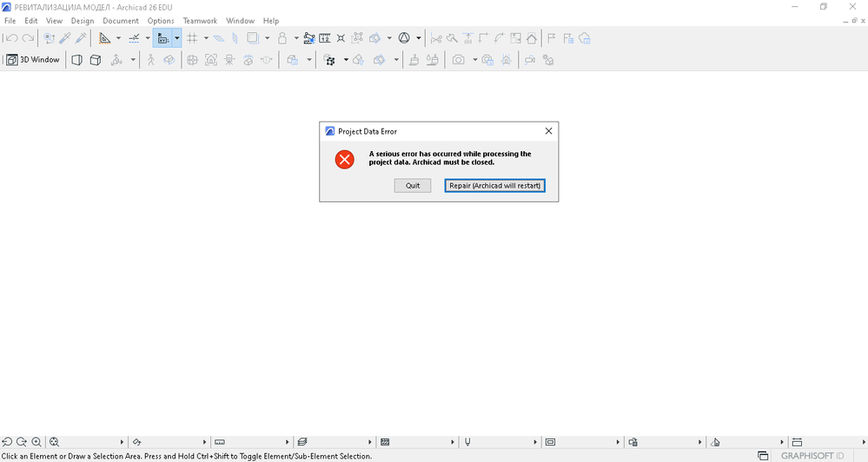This screenshot has width=868, height=462.
Task: Open the Trace options dropdown arrow
Action: click(267, 38)
